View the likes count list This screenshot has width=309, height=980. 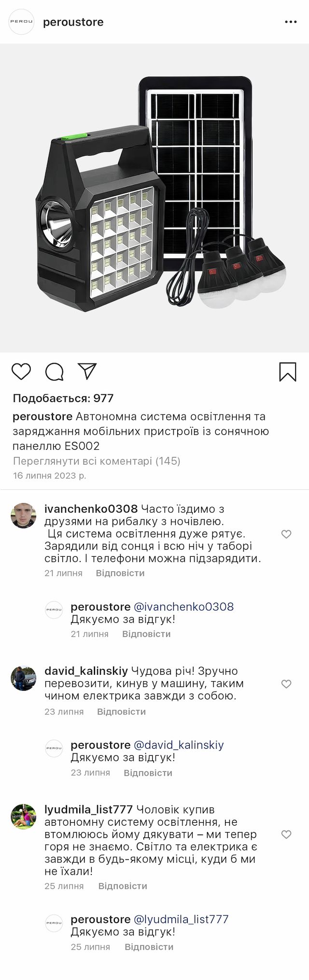[63, 398]
